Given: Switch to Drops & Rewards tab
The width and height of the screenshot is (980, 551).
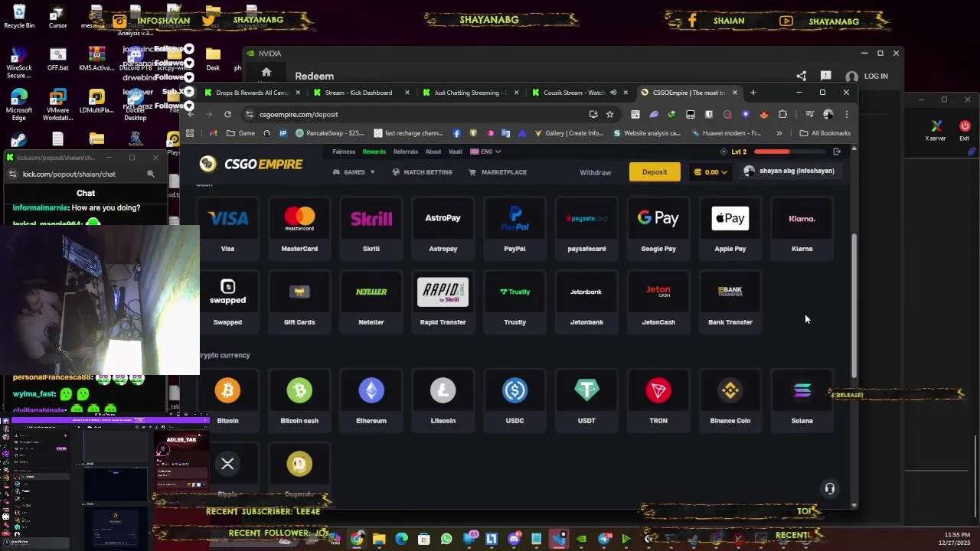Looking at the screenshot, I should point(252,93).
